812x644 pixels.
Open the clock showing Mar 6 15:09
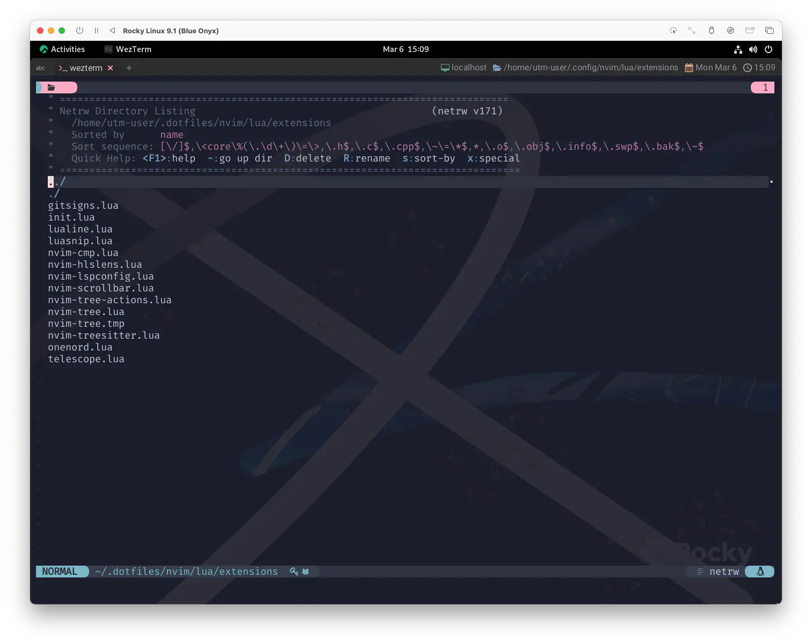point(405,49)
